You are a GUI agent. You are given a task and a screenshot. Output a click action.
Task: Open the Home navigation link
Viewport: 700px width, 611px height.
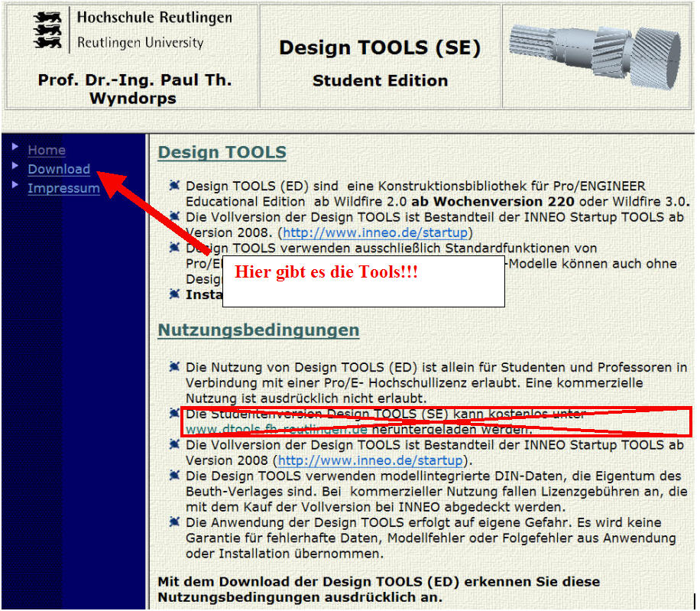pos(47,150)
